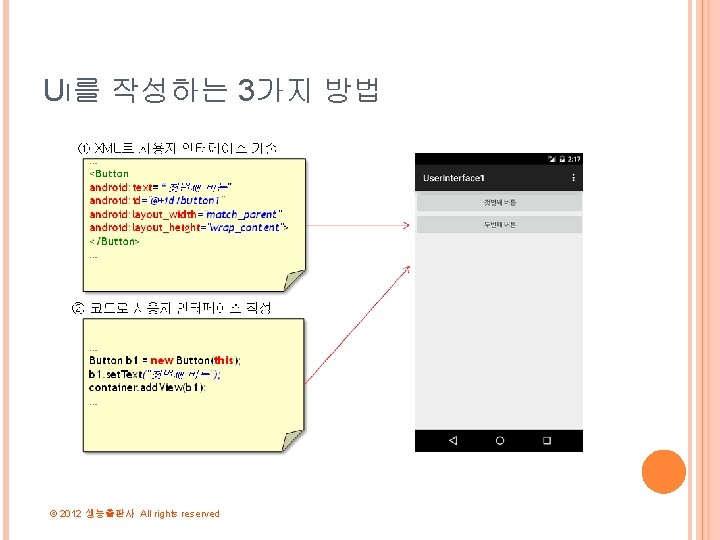Image resolution: width=720 pixels, height=540 pixels.
Task: Click the battery icon in phone status bar
Action: pos(562,159)
